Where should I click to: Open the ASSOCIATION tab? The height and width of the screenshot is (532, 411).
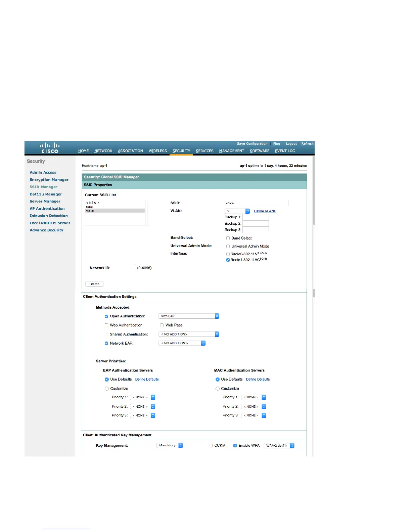[130, 151]
